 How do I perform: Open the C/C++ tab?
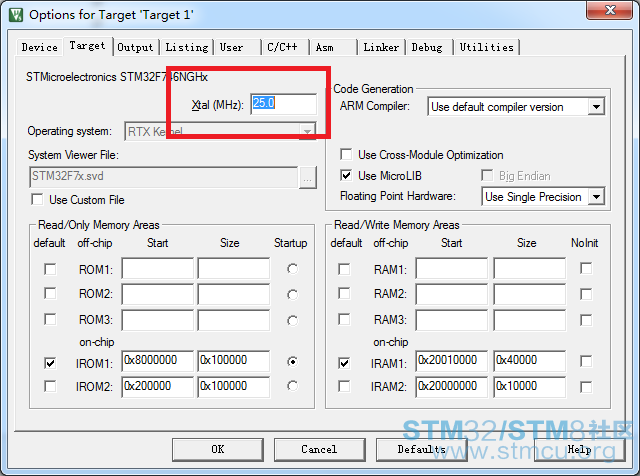(x=285, y=47)
